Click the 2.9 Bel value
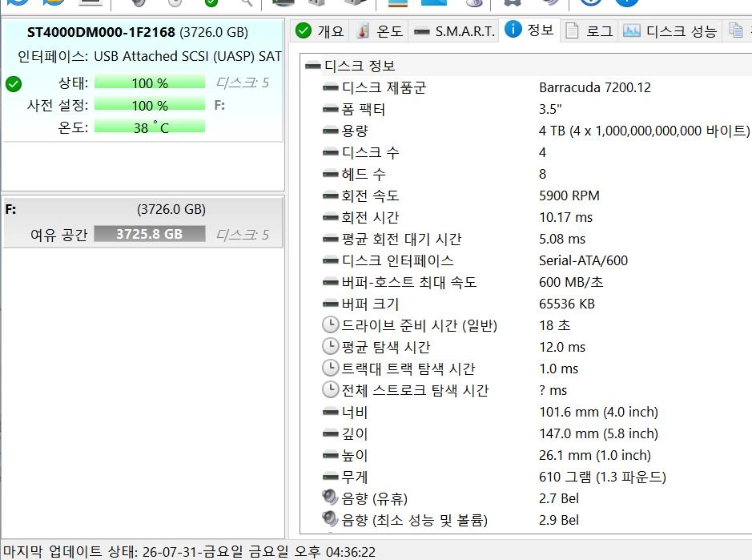The width and height of the screenshot is (752, 560). coord(559,520)
